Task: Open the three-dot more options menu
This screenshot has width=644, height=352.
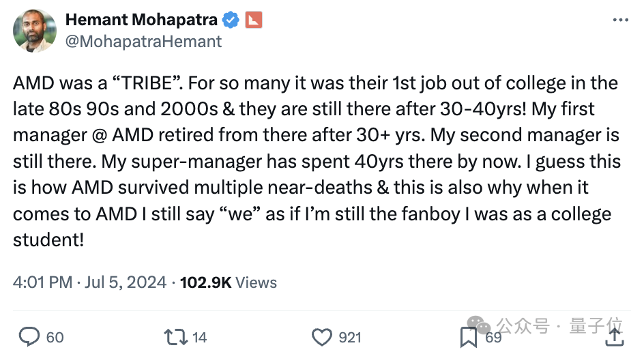Action: coord(620,20)
